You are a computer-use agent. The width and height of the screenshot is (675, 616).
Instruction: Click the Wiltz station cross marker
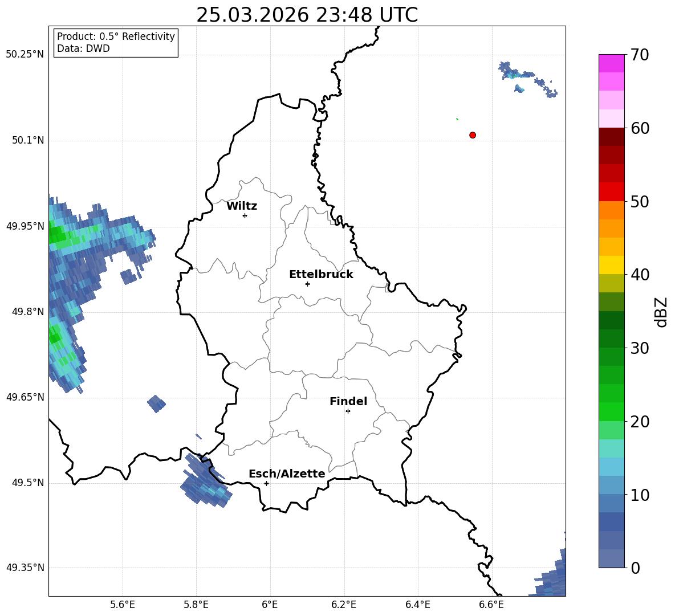click(245, 215)
